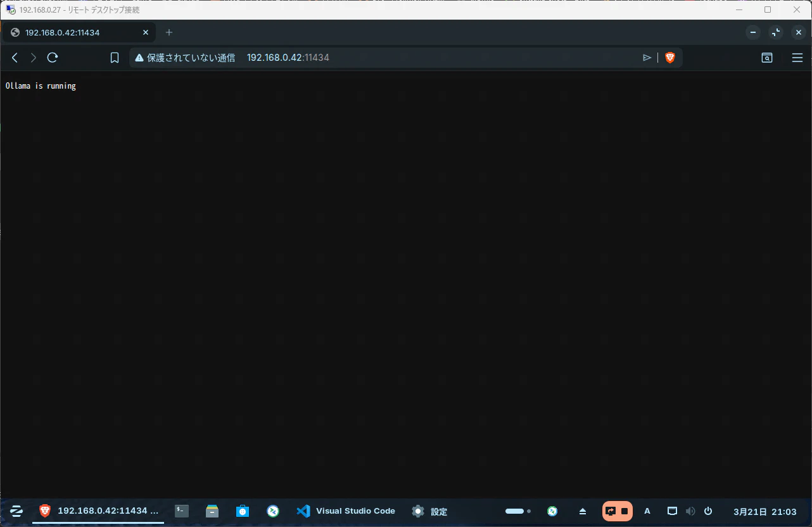Click the not-secure warning 保護されていない通信
Viewport: 812px width, 527px height.
[x=185, y=58]
